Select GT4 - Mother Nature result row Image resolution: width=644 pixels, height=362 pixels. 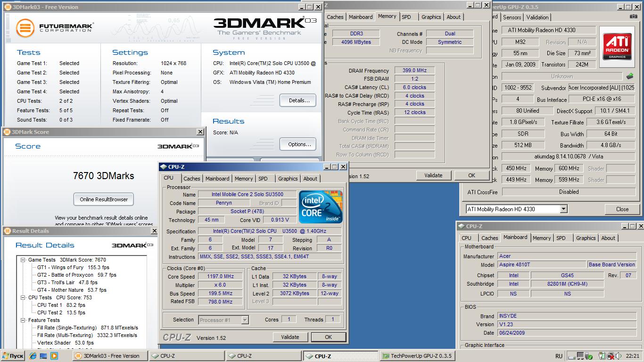point(72,290)
